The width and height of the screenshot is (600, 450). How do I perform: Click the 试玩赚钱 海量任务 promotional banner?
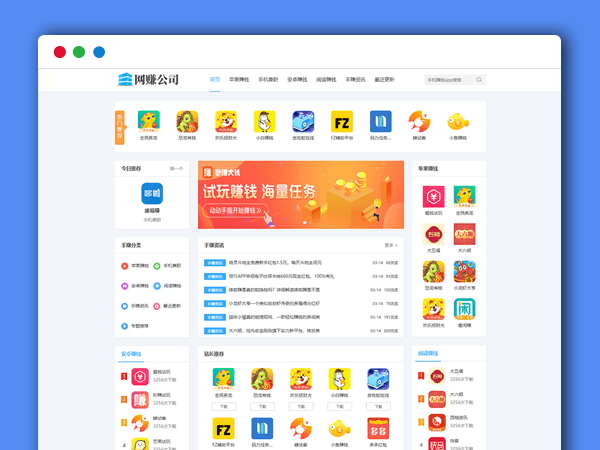300,195
